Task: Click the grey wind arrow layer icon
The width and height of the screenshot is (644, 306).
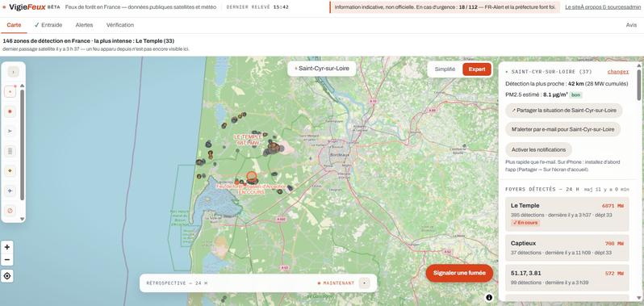Action: click(10, 131)
